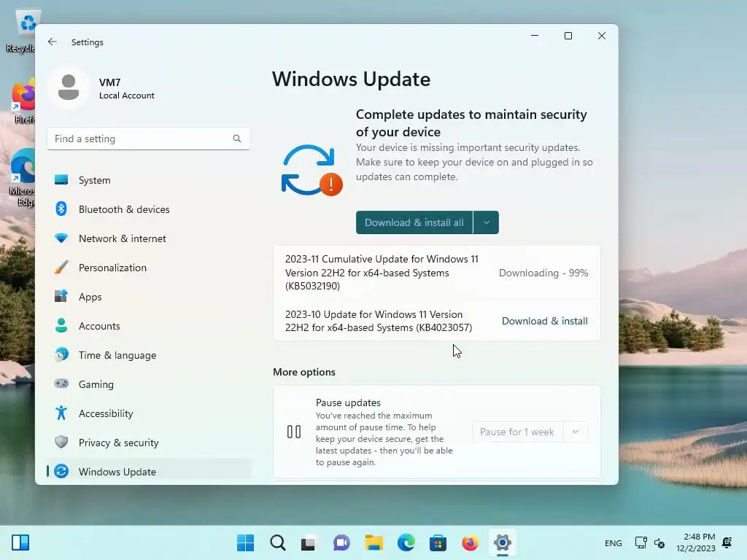
Task: Click the pause bars icon beside Pause updates
Action: click(294, 432)
